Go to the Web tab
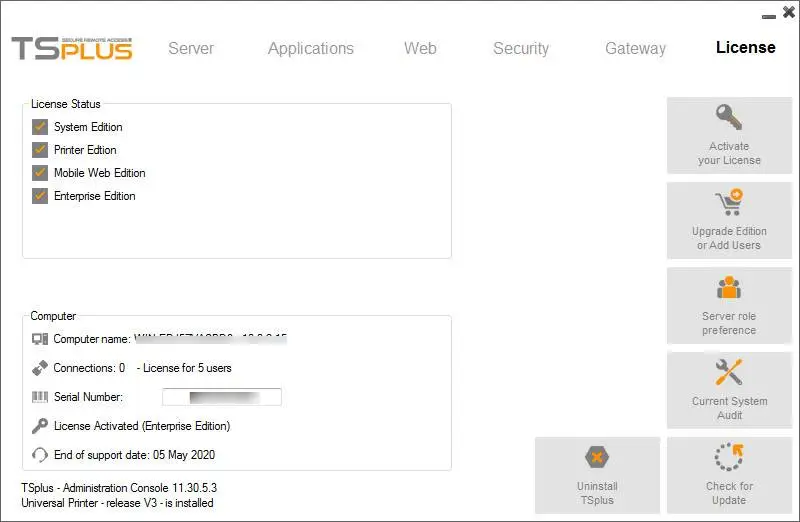The image size is (800, 522). 420,48
